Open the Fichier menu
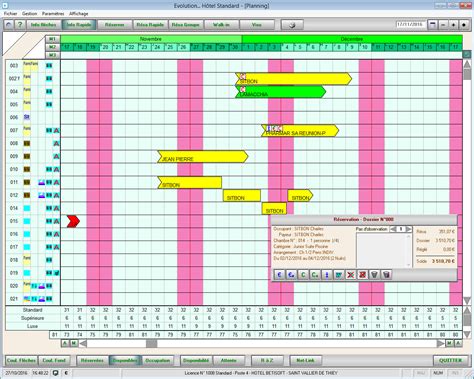Viewport: 474px width, 379px height. (x=10, y=14)
